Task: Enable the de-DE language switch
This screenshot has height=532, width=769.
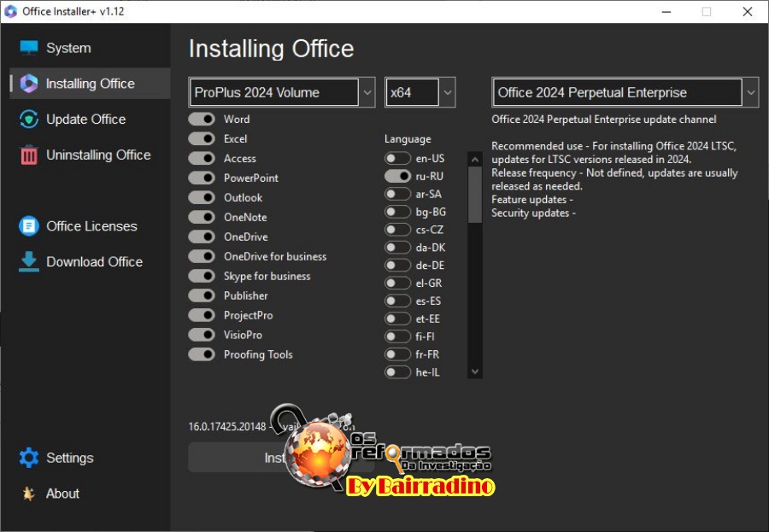Action: click(397, 266)
